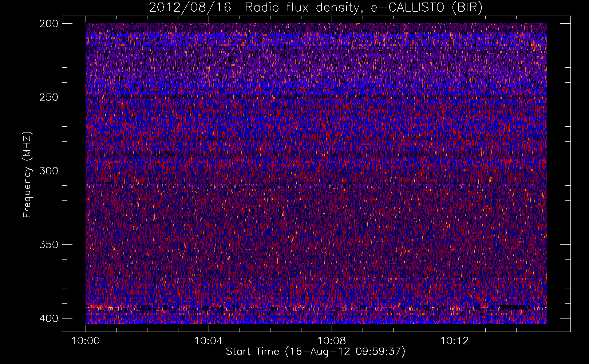
Task: Click the plot title '2012/08/16 Radio flux density, e-CALLISTO (BIR)'
Action: point(316,8)
